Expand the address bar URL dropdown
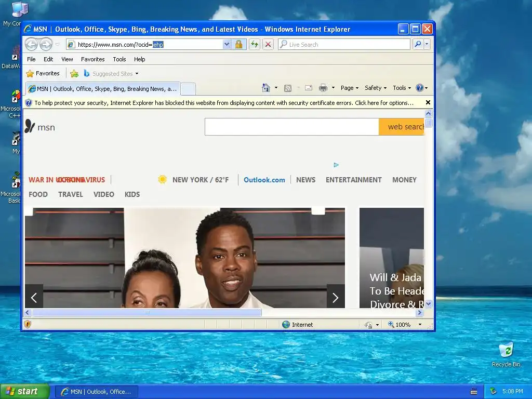 (x=227, y=45)
